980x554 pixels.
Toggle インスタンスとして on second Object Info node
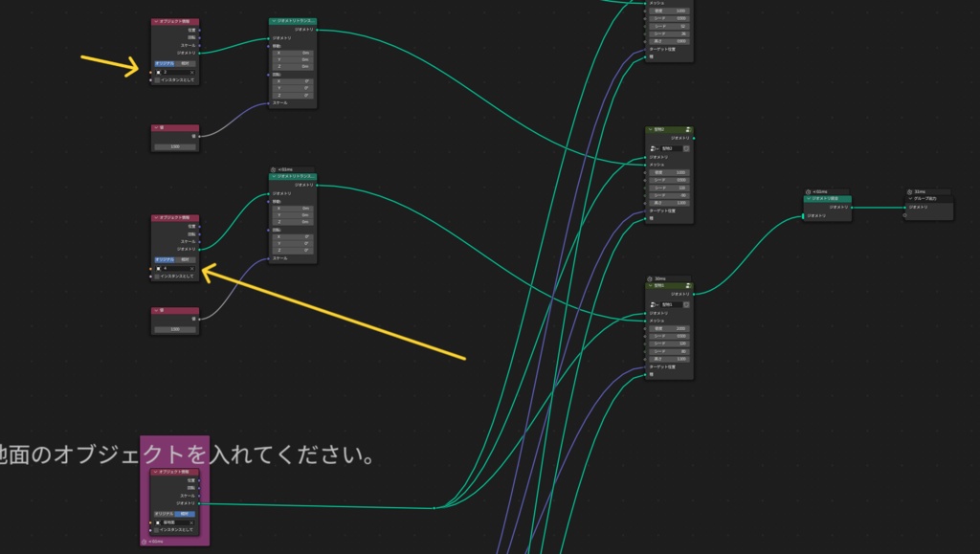[157, 276]
